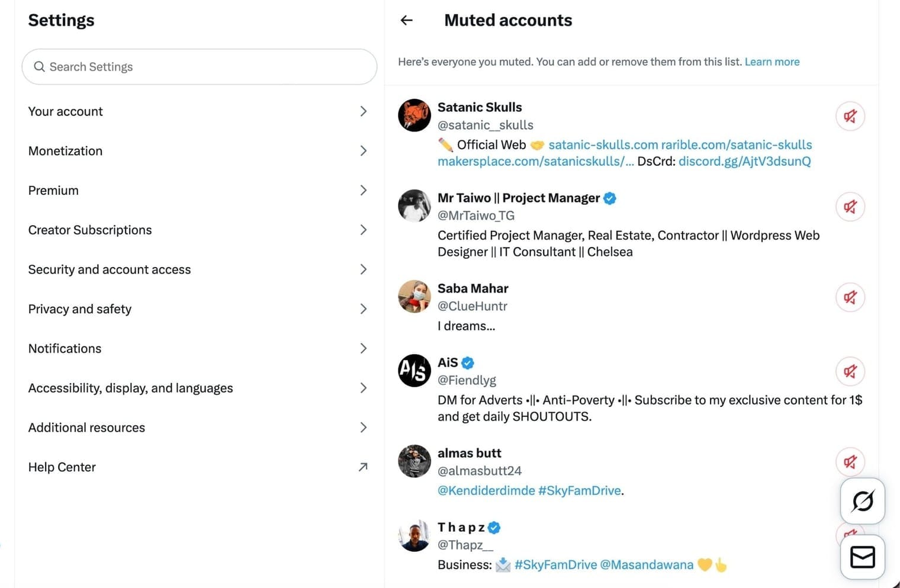
Task: Click the verified badge next to AiS
Action: [x=467, y=362]
